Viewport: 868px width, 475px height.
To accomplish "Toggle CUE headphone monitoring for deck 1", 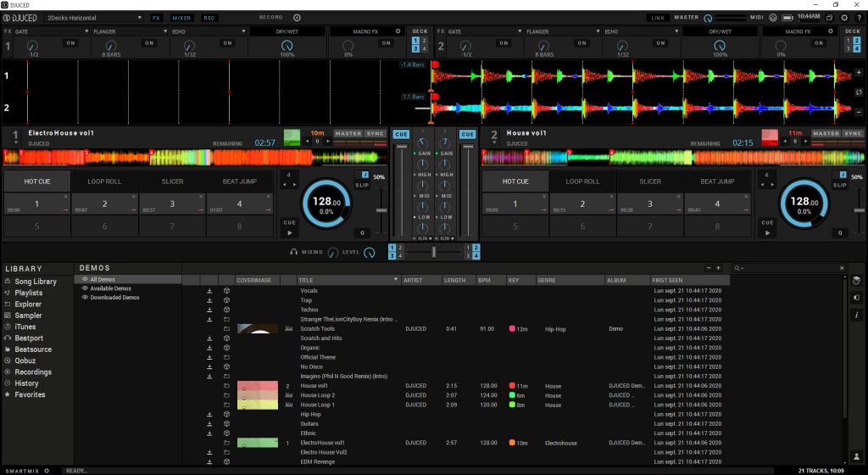I will pyautogui.click(x=401, y=134).
